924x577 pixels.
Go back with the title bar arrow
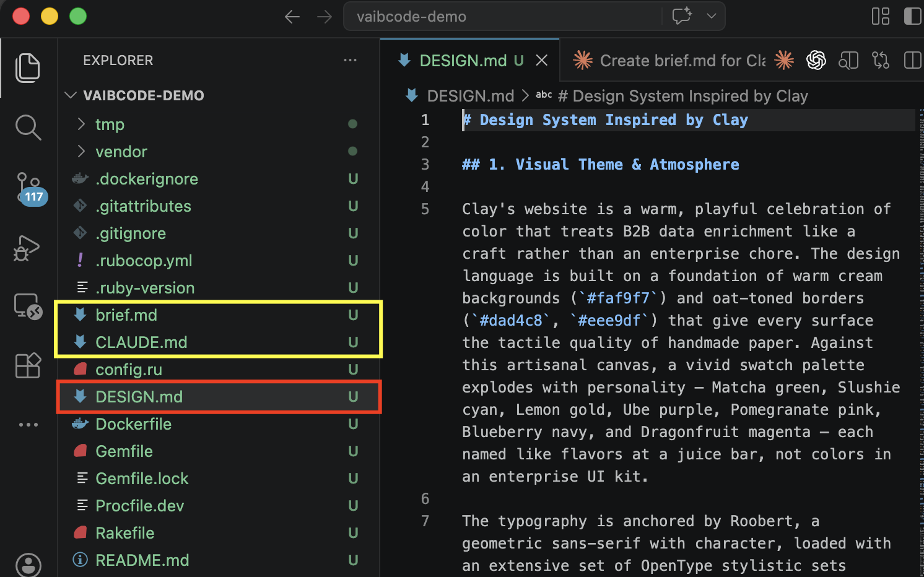[292, 17]
